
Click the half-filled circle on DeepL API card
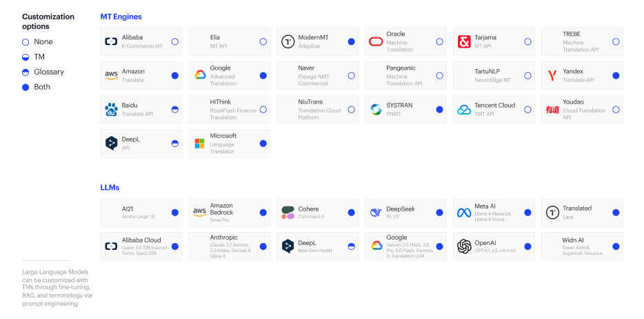[175, 144]
